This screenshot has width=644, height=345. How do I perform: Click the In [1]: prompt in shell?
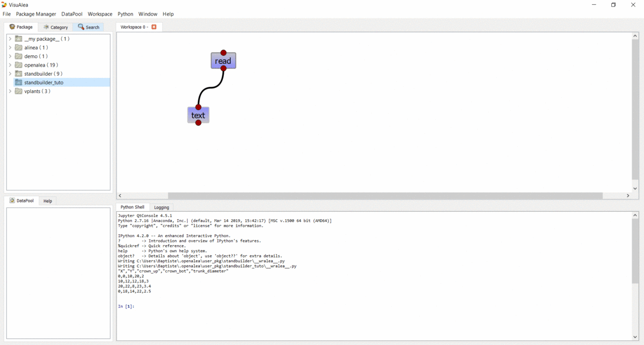point(126,306)
